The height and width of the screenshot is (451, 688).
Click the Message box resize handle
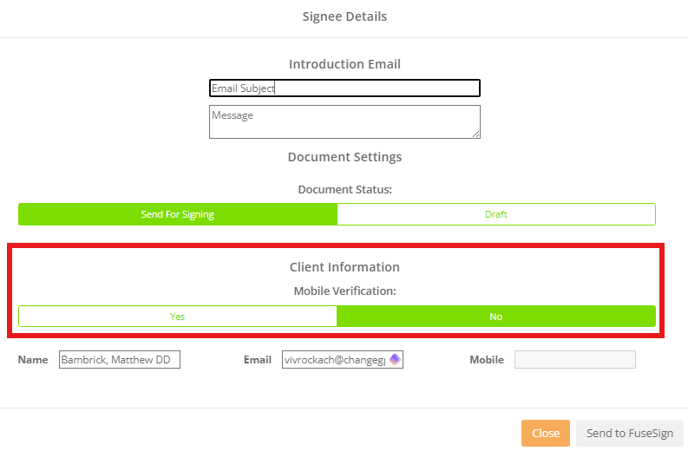pyautogui.click(x=476, y=134)
